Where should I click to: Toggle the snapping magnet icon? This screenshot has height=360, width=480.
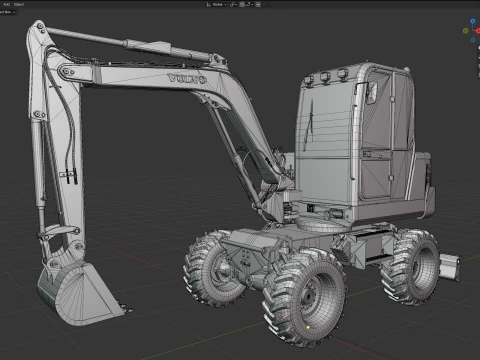coord(242,5)
